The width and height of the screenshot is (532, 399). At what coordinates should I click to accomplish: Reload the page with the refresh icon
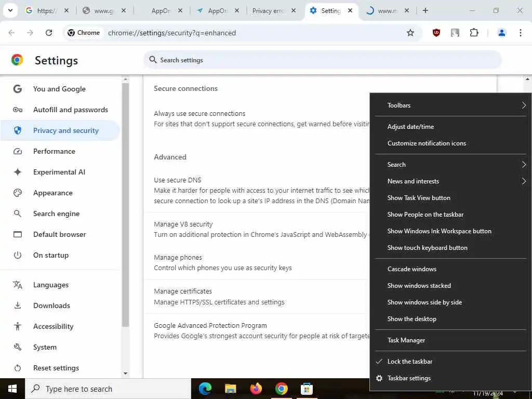tap(49, 33)
